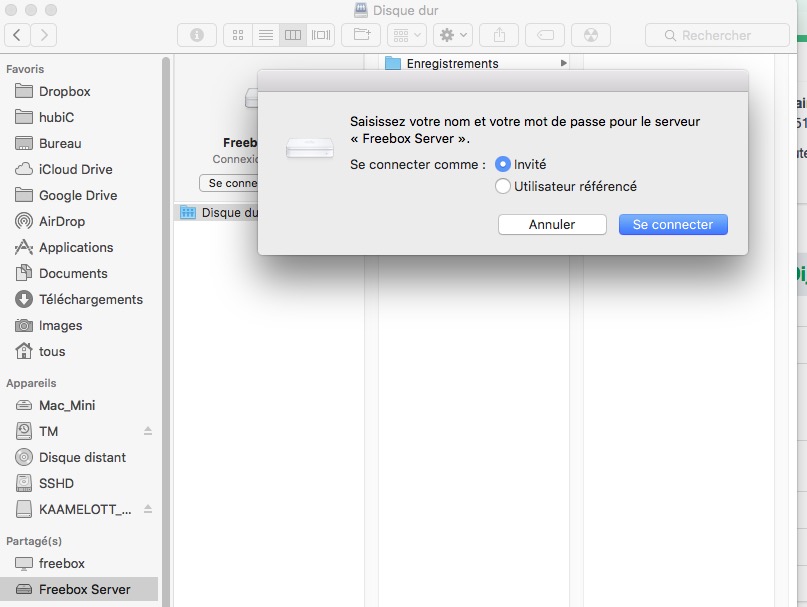This screenshot has height=607, width=807.
Task: Open Applications in the sidebar
Action: point(79,247)
